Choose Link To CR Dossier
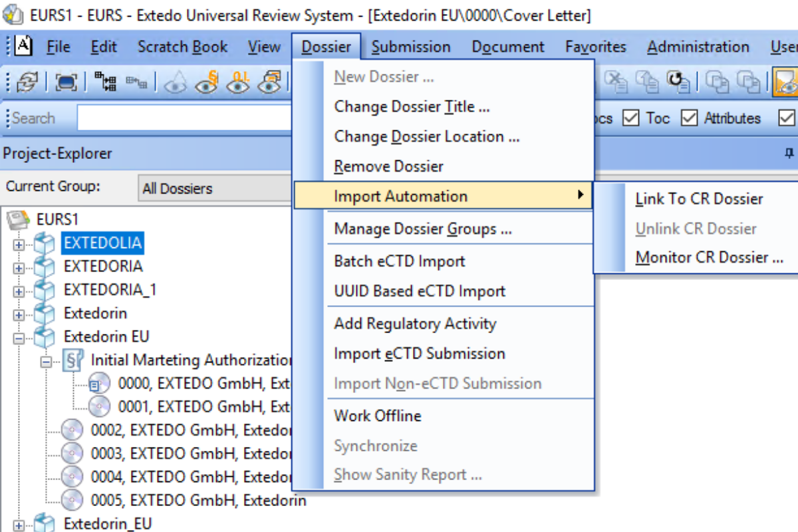This screenshot has height=532, width=798. pyautogui.click(x=699, y=199)
